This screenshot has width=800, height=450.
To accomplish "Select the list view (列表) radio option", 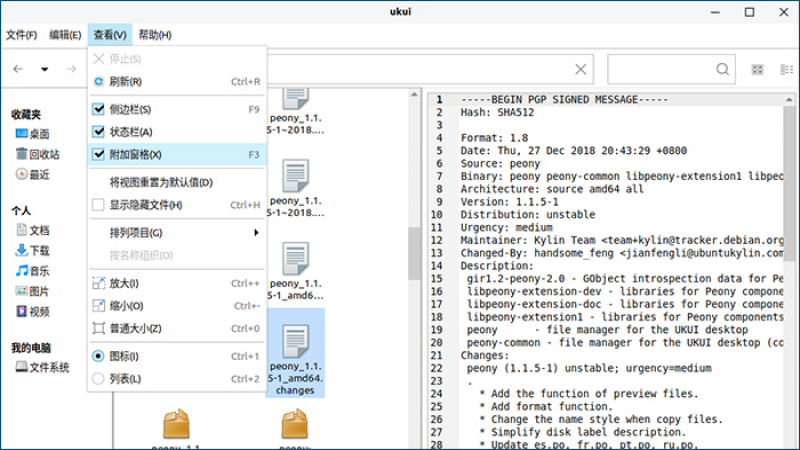I will [98, 379].
